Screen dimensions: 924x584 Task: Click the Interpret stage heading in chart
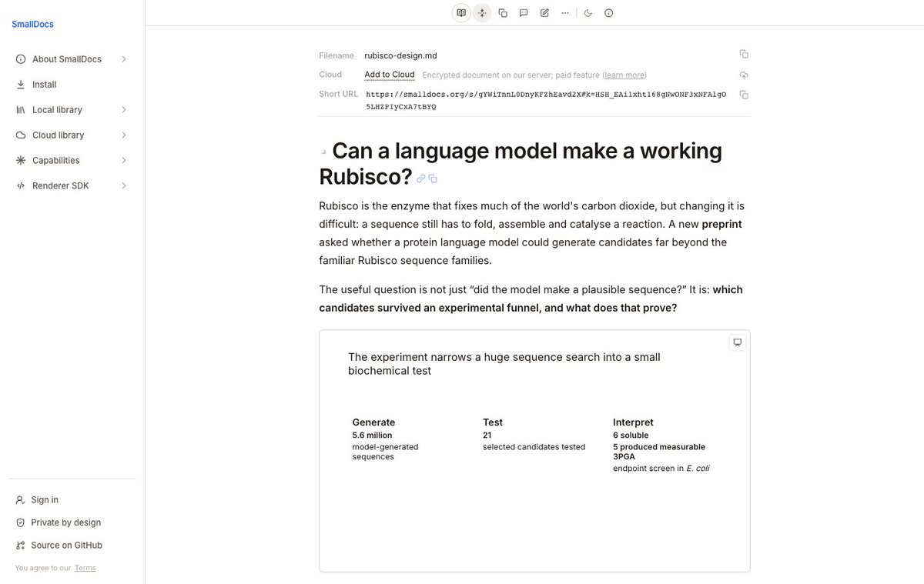633,422
